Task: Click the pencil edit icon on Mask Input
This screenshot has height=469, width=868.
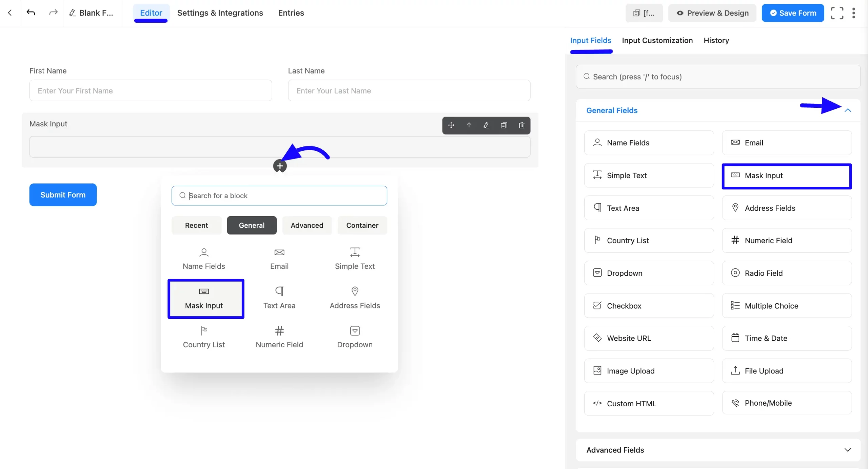Action: [486, 125]
